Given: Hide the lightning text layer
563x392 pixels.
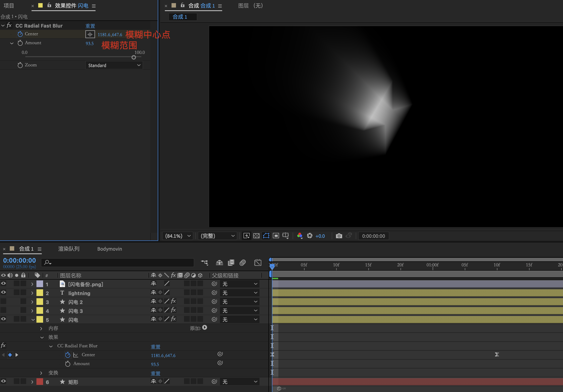Looking at the screenshot, I should [3, 292].
